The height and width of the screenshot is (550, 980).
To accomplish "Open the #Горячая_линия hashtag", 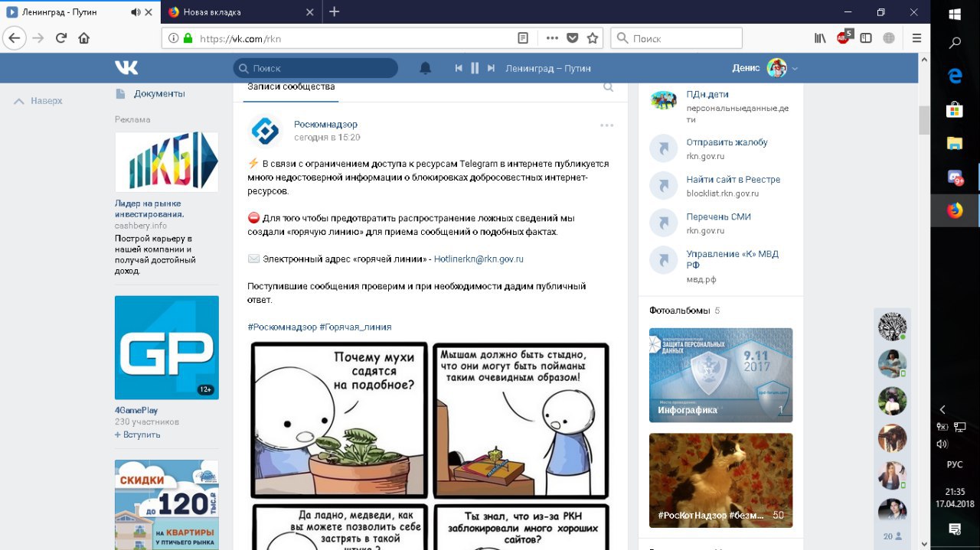I will coord(355,327).
